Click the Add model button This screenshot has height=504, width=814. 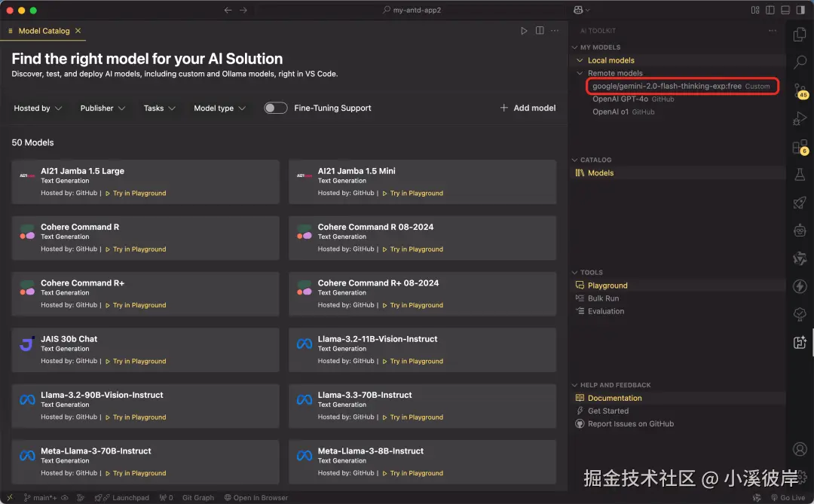pos(528,108)
